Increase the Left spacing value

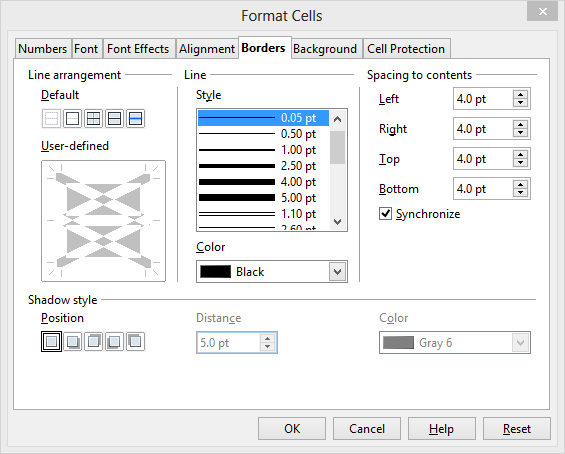(x=520, y=95)
